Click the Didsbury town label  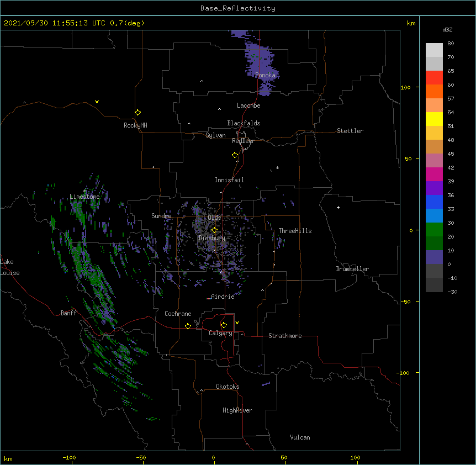pos(212,238)
